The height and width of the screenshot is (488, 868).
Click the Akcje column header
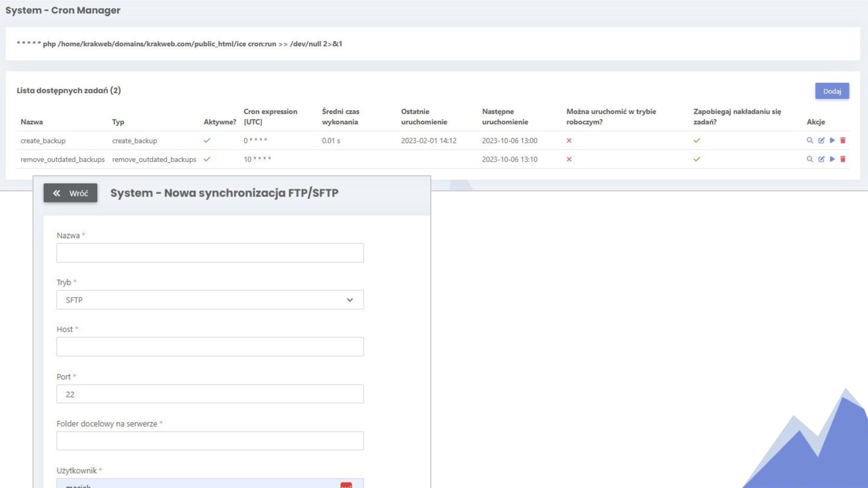point(816,122)
